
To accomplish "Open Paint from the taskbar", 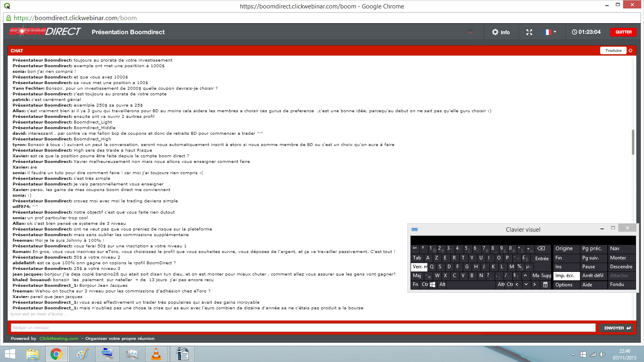I will (82, 354).
